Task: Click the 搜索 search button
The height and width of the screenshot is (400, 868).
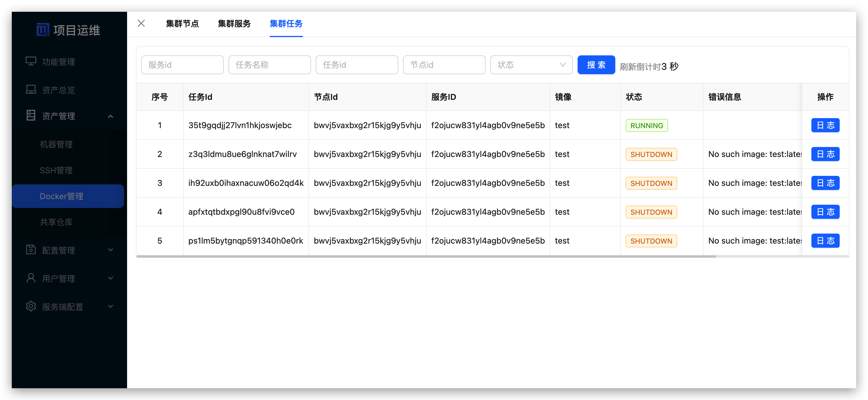Action: coord(596,65)
